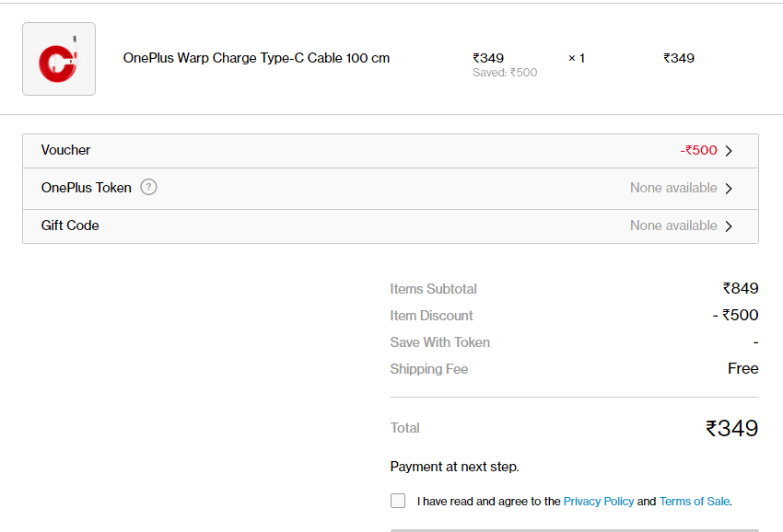Open the Voucher row chevron arrow
The height and width of the screenshot is (532, 783).
pyautogui.click(x=729, y=151)
